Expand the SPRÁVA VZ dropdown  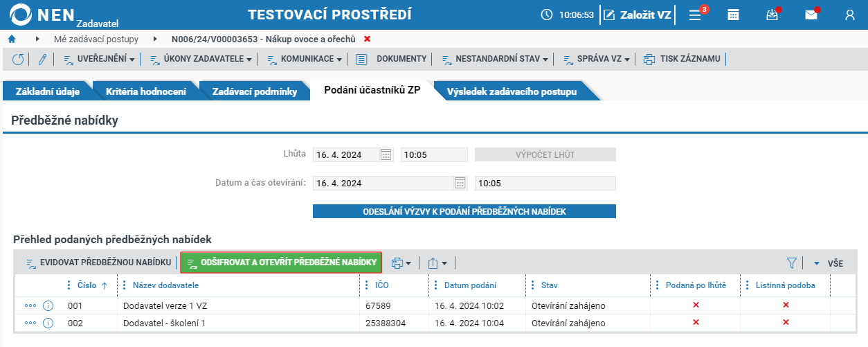(596, 60)
